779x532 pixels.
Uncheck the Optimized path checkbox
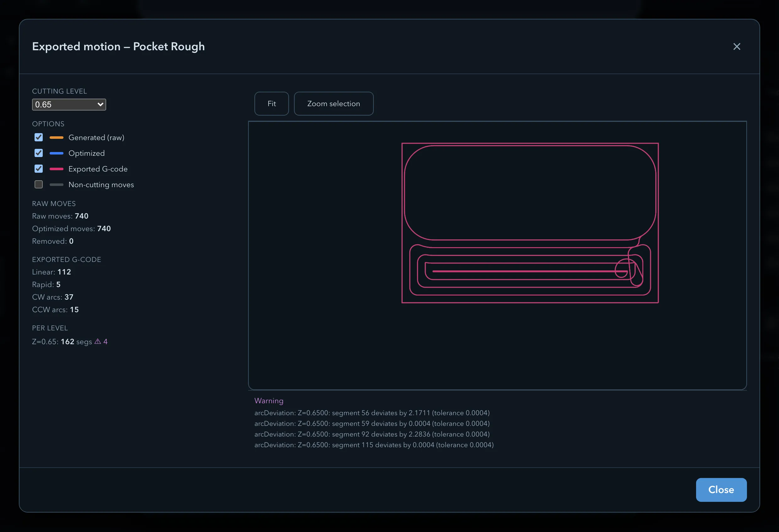[x=39, y=153]
